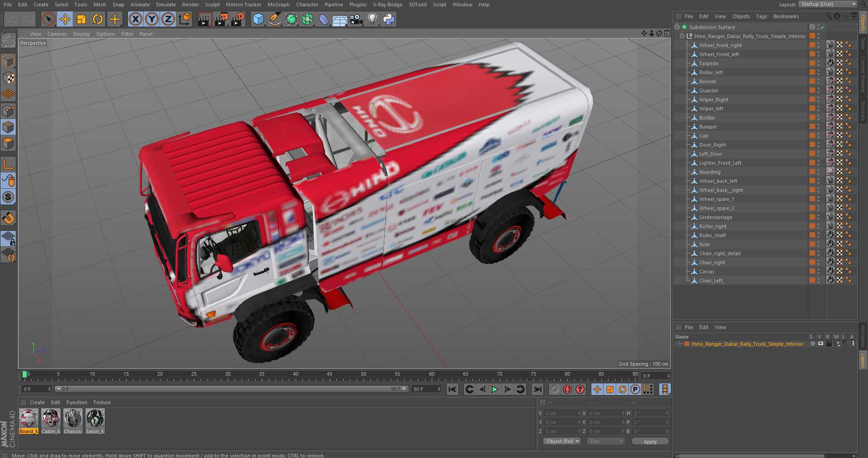868x458 pixels.
Task: Open the MoGraph menu
Action: (x=278, y=5)
